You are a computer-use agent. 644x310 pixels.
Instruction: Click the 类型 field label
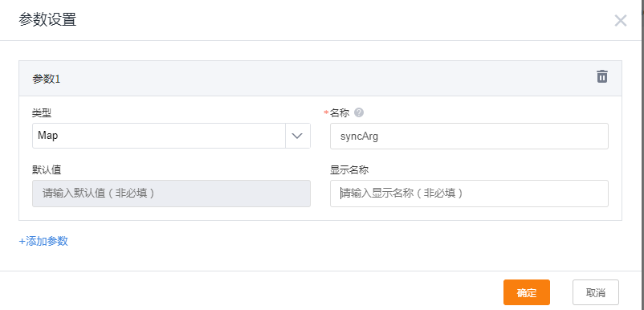tap(42, 113)
